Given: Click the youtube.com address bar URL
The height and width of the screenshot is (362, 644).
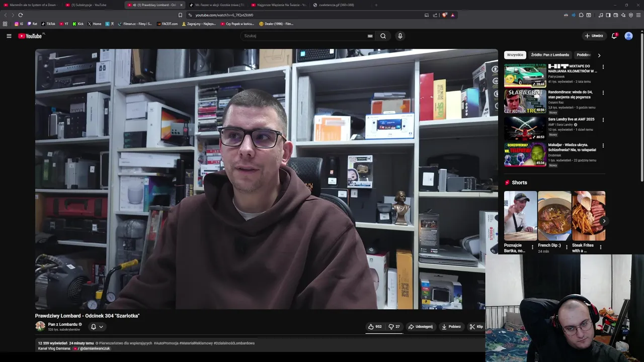Looking at the screenshot, I should (x=224, y=15).
